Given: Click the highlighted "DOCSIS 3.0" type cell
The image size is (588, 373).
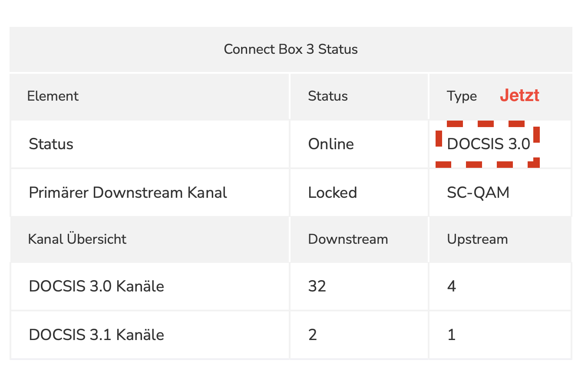Looking at the screenshot, I should 489,144.
